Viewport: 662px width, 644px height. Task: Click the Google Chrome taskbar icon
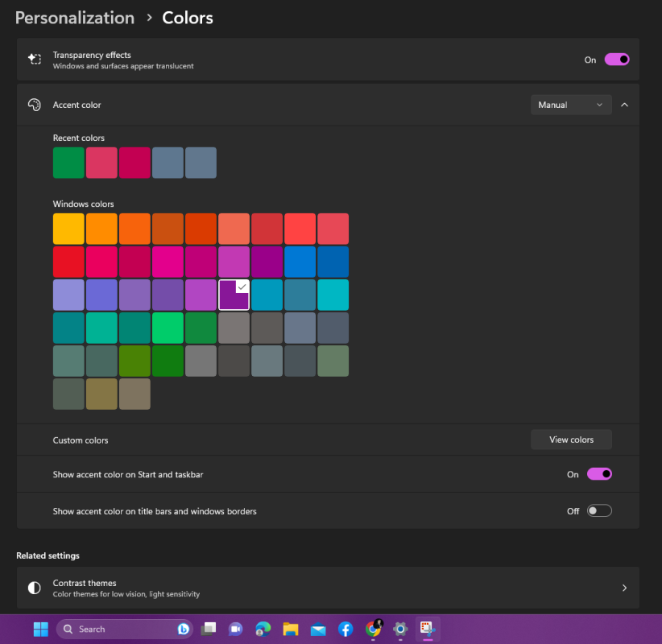(x=373, y=629)
